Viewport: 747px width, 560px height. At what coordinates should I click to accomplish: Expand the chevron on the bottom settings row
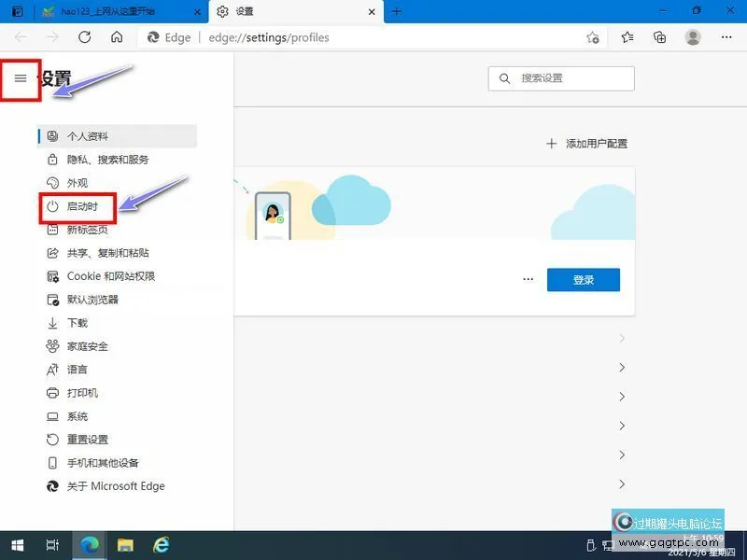point(622,484)
